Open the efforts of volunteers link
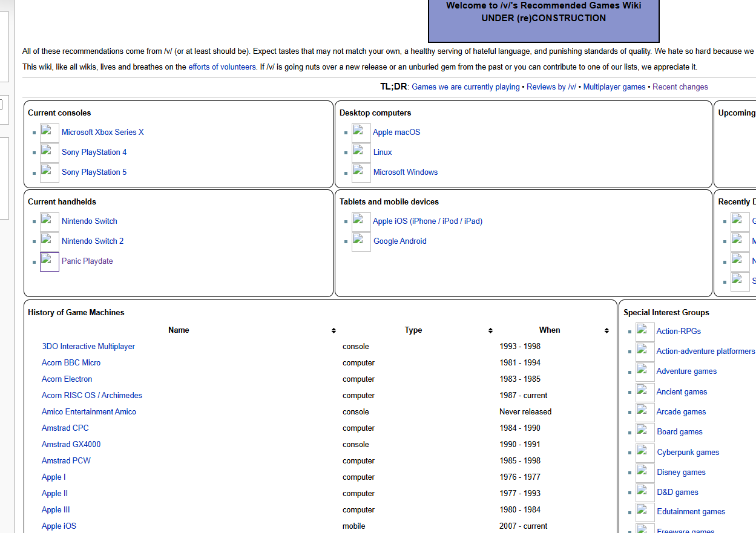 (x=222, y=67)
